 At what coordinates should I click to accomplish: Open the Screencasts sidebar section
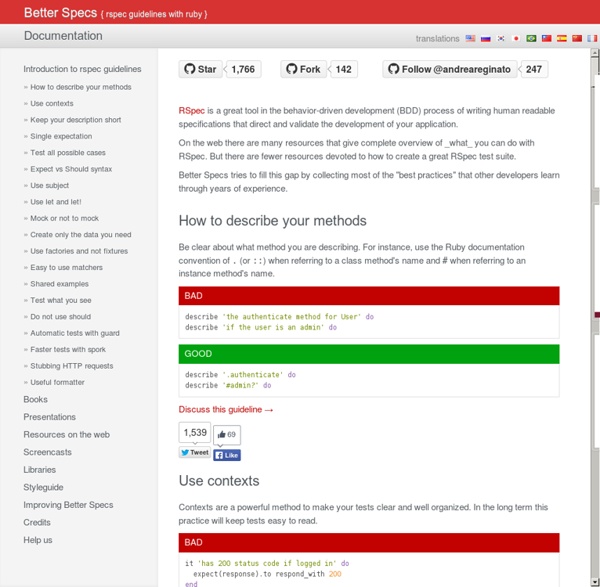pos(47,452)
